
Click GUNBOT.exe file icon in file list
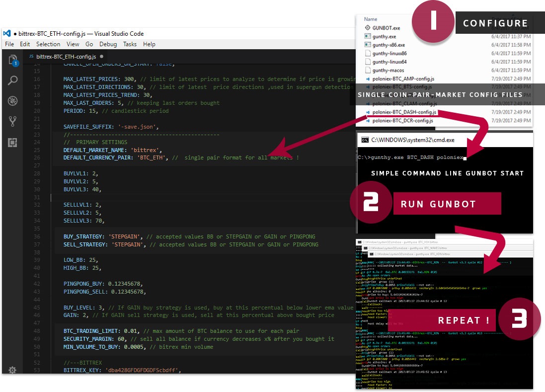click(367, 27)
